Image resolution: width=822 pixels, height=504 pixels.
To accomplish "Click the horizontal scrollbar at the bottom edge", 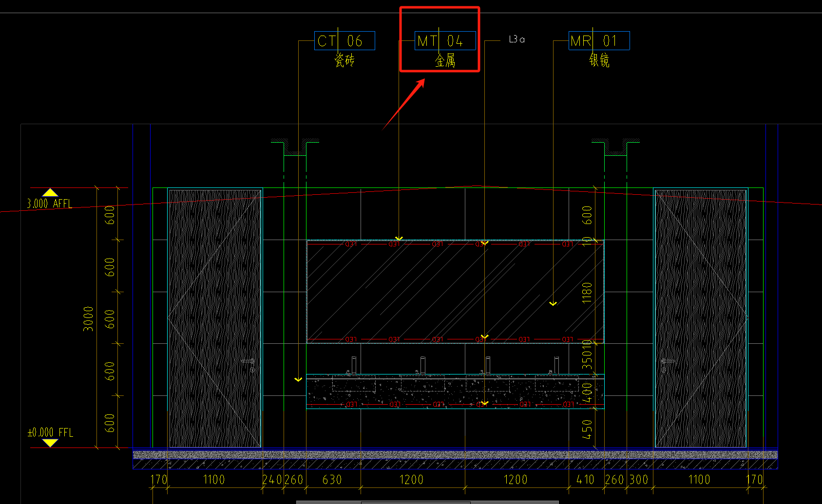I will click(427, 502).
